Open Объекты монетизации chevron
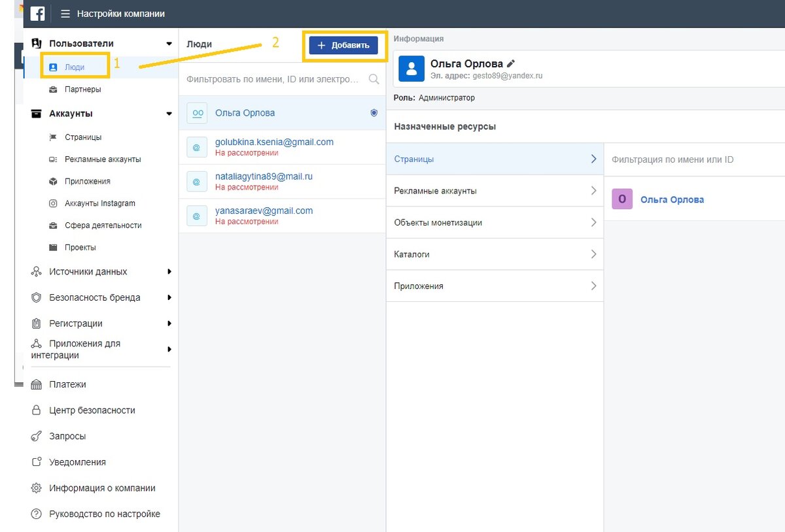 coord(593,222)
